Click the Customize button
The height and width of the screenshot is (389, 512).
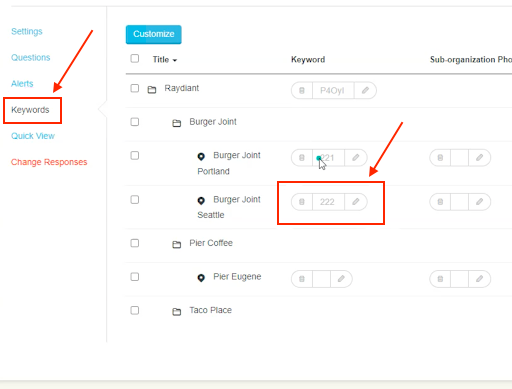[x=154, y=34]
